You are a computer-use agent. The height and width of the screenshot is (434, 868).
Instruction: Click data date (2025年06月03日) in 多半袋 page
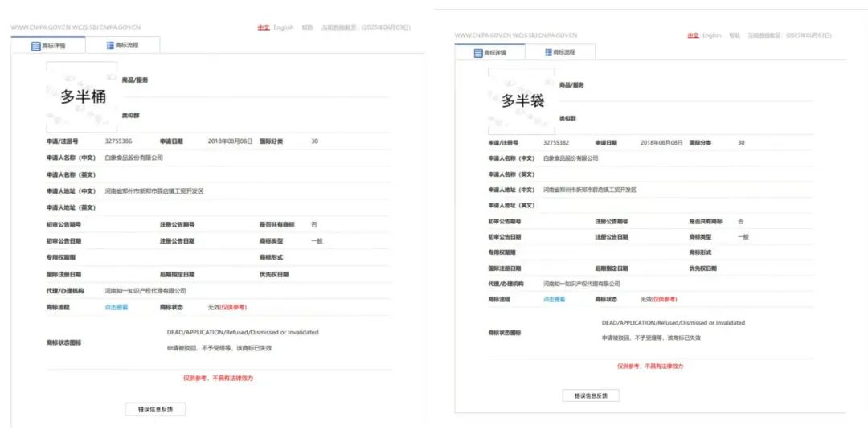tap(809, 35)
